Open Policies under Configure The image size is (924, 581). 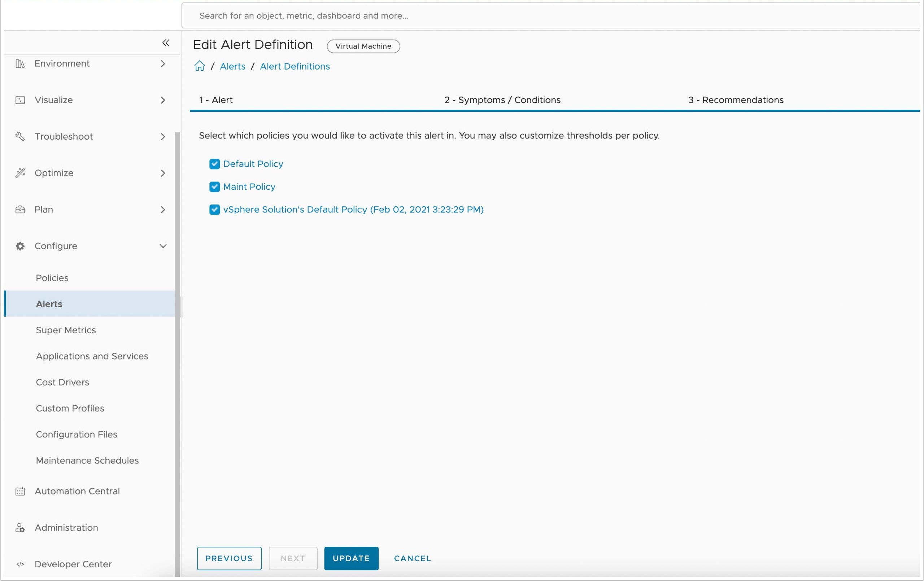coord(52,278)
